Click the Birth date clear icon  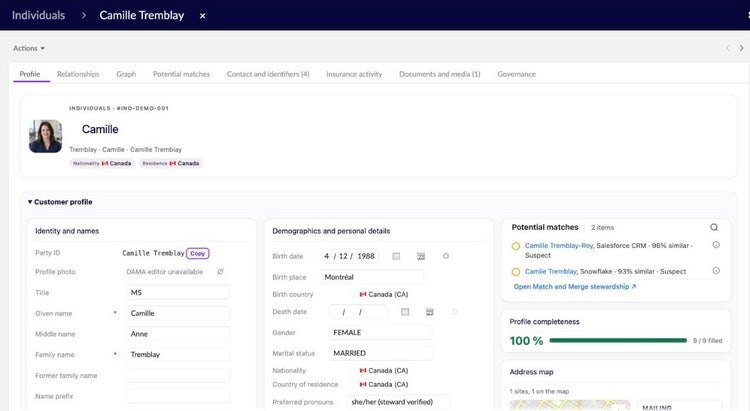[446, 256]
